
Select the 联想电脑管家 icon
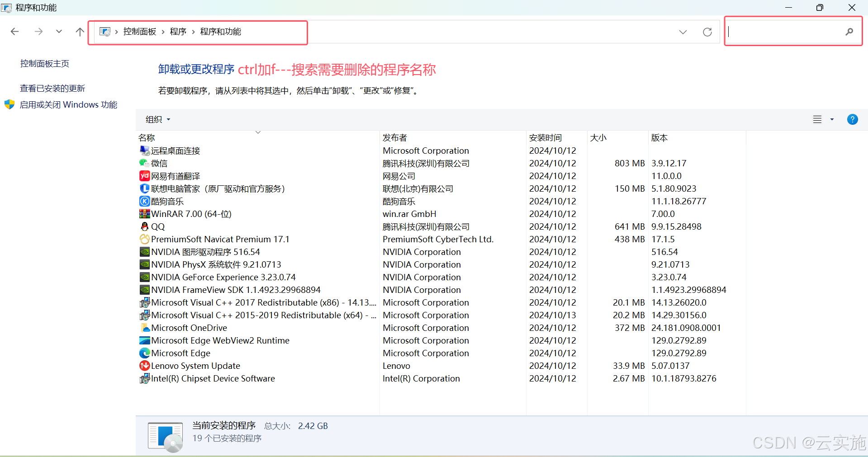pyautogui.click(x=145, y=188)
